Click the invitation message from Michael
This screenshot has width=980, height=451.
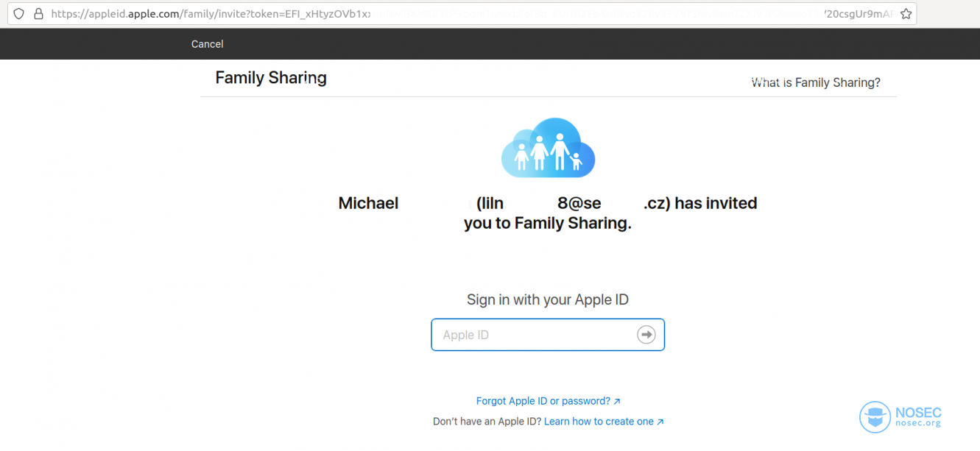[x=548, y=213]
